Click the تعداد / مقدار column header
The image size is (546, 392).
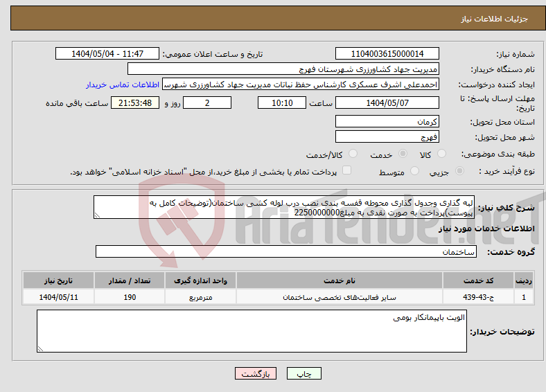(x=129, y=280)
